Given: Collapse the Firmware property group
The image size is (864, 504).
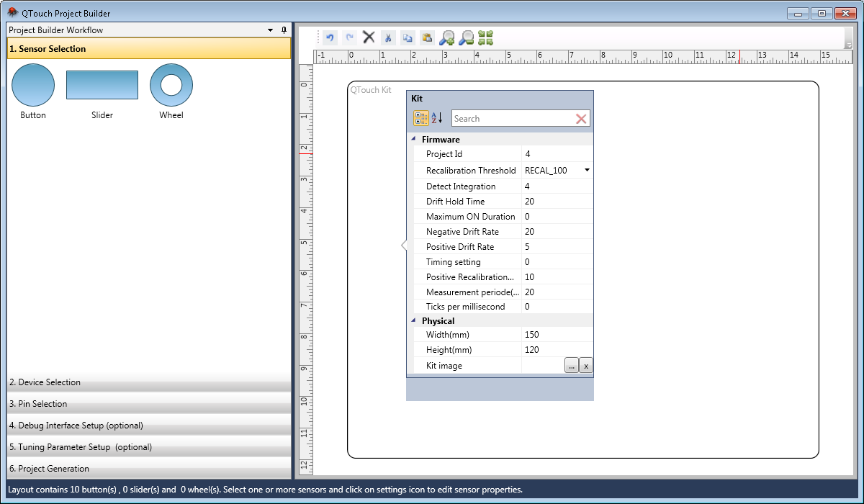Looking at the screenshot, I should pos(413,140).
